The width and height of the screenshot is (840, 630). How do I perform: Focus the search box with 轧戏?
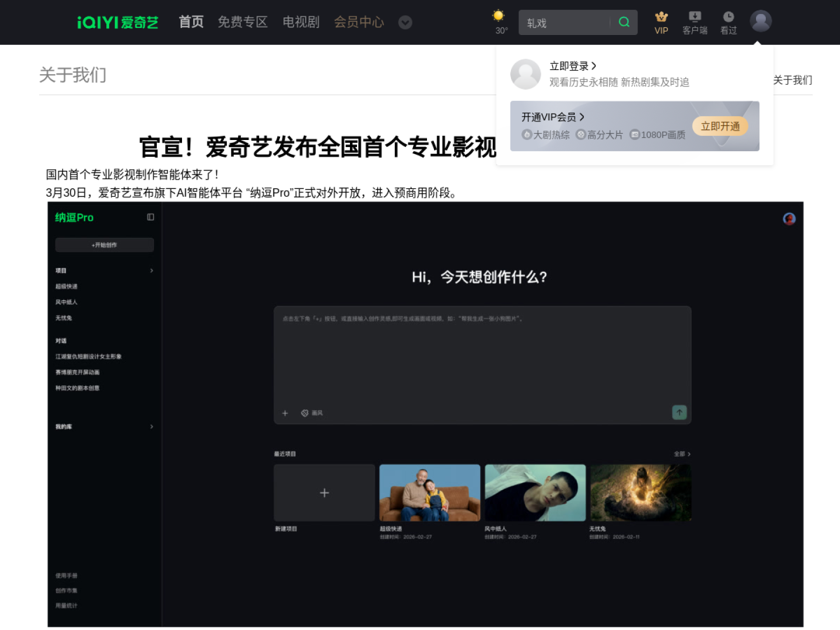(x=564, y=23)
